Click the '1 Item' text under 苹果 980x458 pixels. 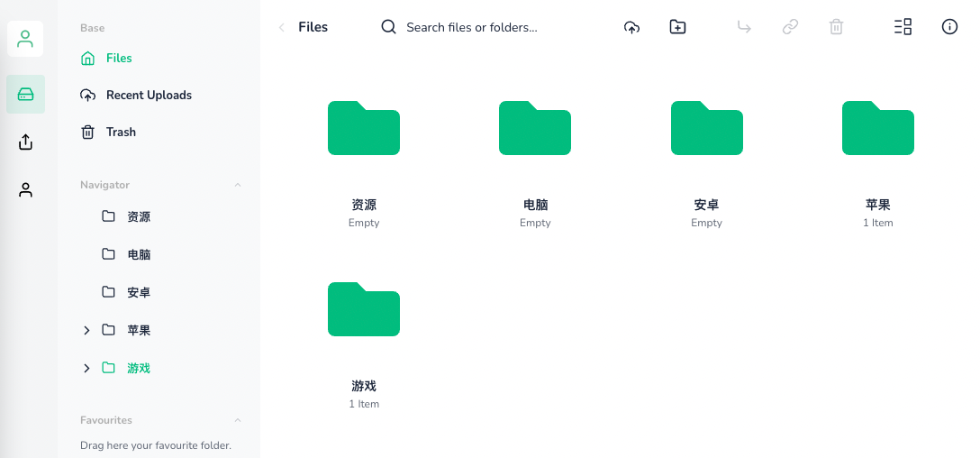click(878, 223)
